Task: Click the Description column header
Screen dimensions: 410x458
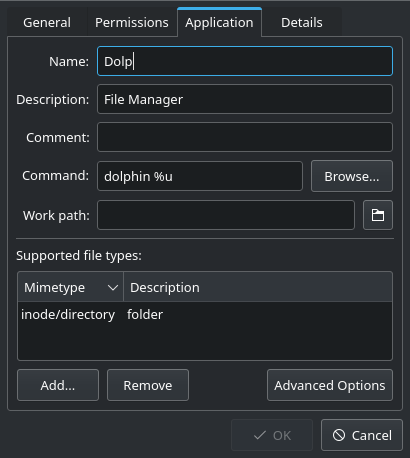Action: click(258, 287)
